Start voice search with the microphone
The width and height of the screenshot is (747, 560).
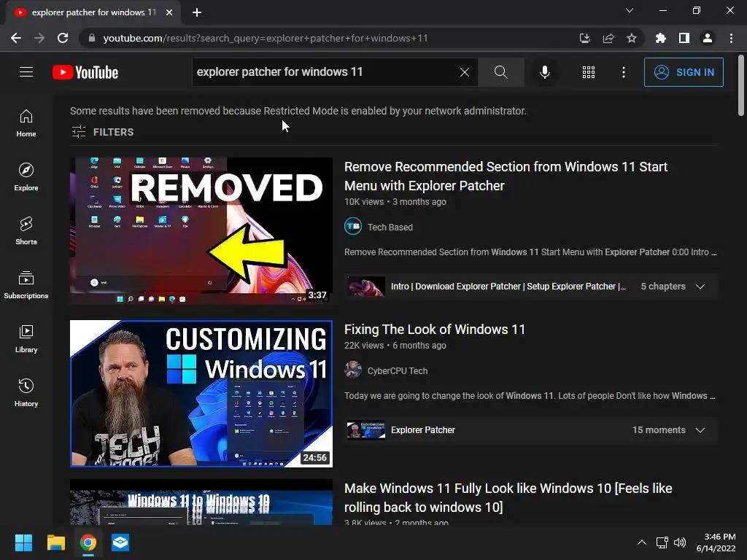(x=544, y=72)
